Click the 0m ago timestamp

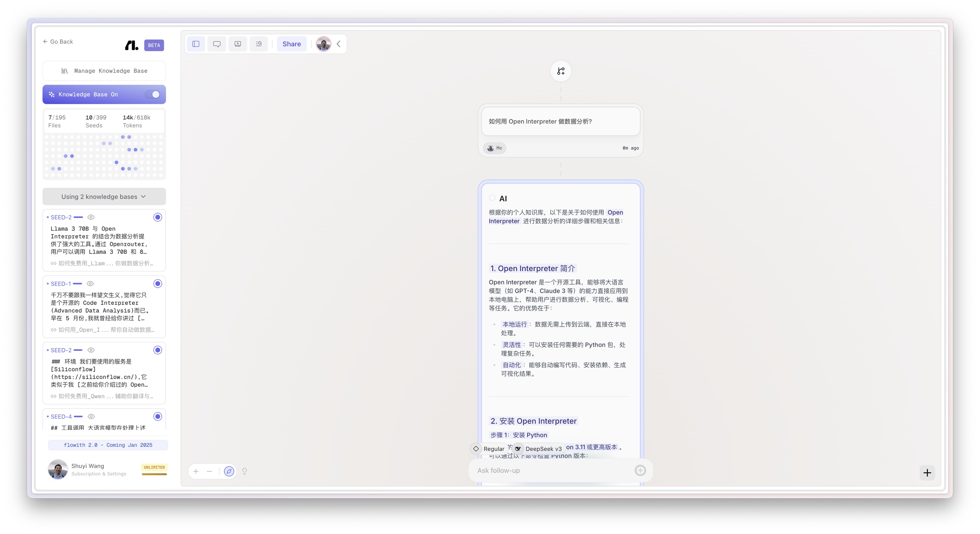[630, 148]
